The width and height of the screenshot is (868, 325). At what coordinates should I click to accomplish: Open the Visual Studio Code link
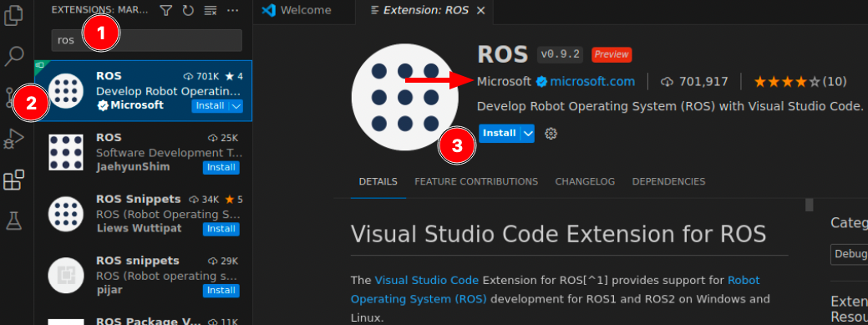point(426,280)
